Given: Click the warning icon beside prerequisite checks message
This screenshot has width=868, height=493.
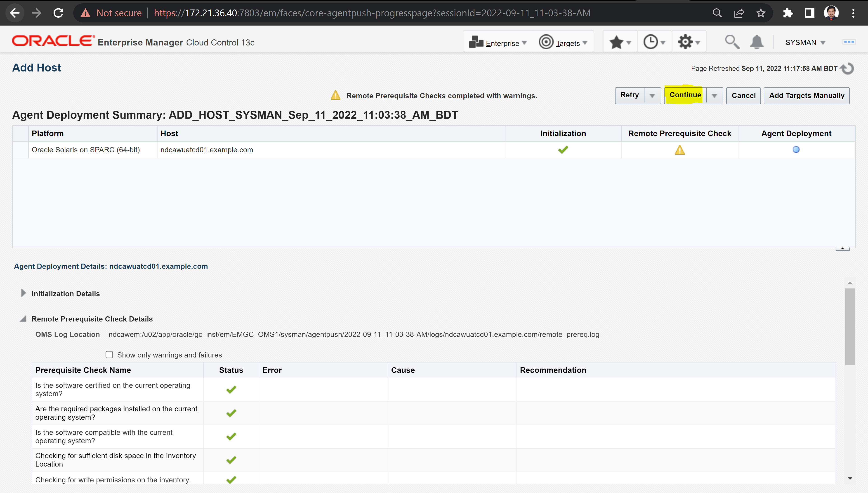Looking at the screenshot, I should pyautogui.click(x=336, y=95).
